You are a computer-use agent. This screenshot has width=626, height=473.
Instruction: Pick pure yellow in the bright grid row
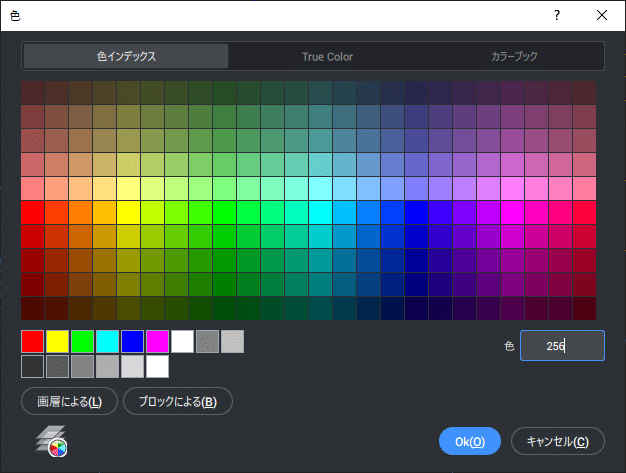[x=129, y=212]
